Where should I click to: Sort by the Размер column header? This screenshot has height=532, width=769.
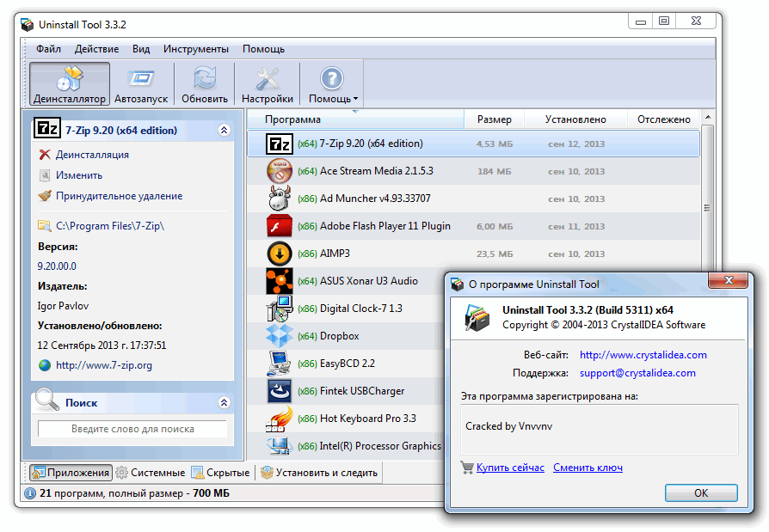tap(495, 119)
